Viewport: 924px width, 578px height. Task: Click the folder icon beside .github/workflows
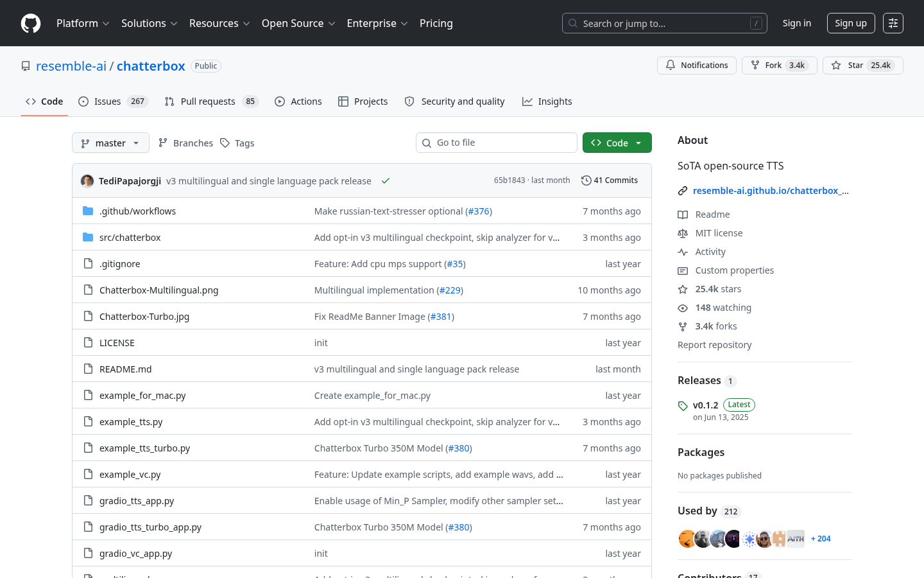tap(88, 211)
